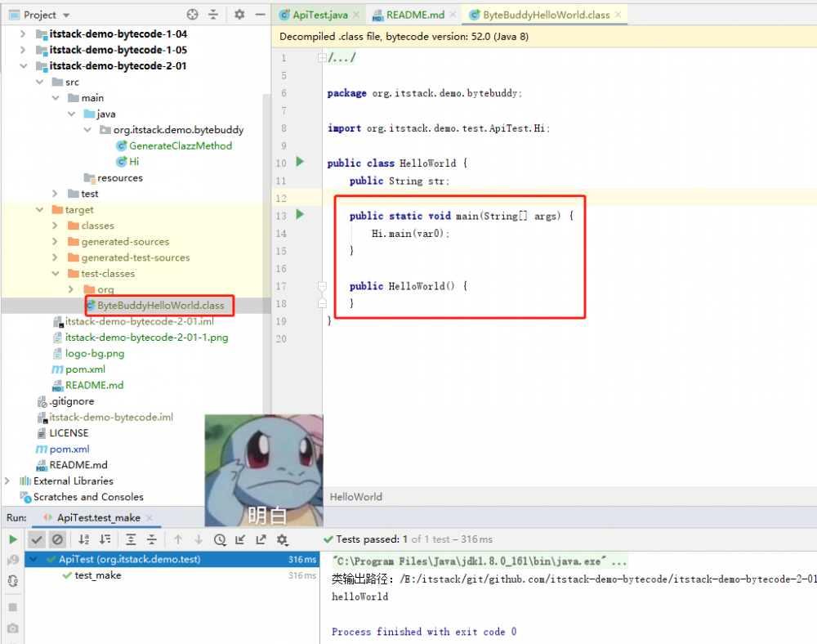Image resolution: width=817 pixels, height=644 pixels.
Task: Close the ApiTest.java tab
Action: pyautogui.click(x=356, y=15)
